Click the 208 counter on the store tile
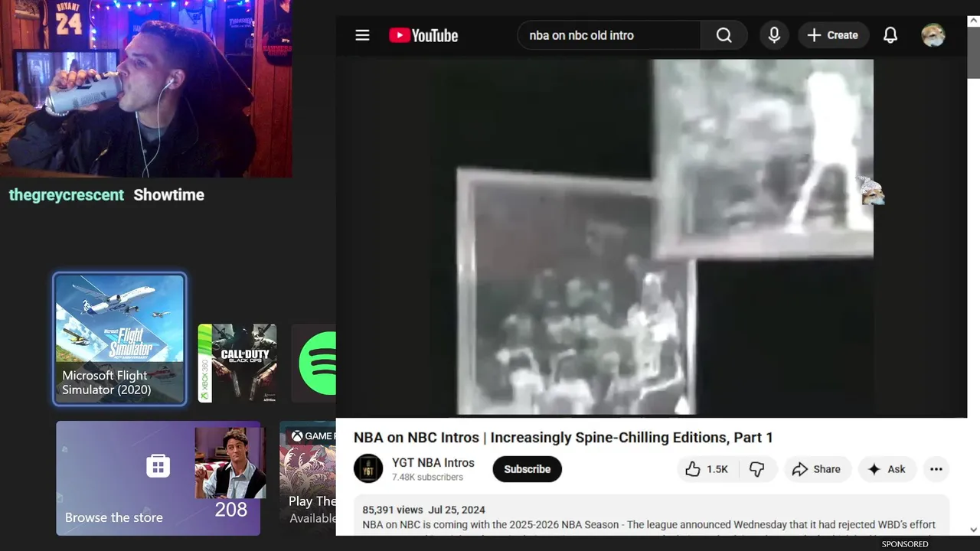Screen dimensions: 980x551 point(230,510)
